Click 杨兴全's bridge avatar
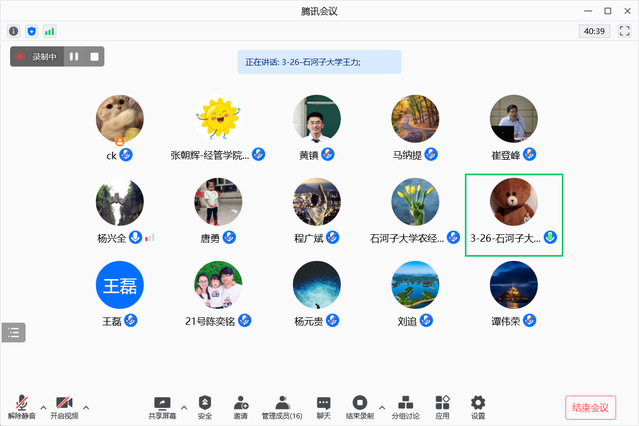 (x=120, y=202)
